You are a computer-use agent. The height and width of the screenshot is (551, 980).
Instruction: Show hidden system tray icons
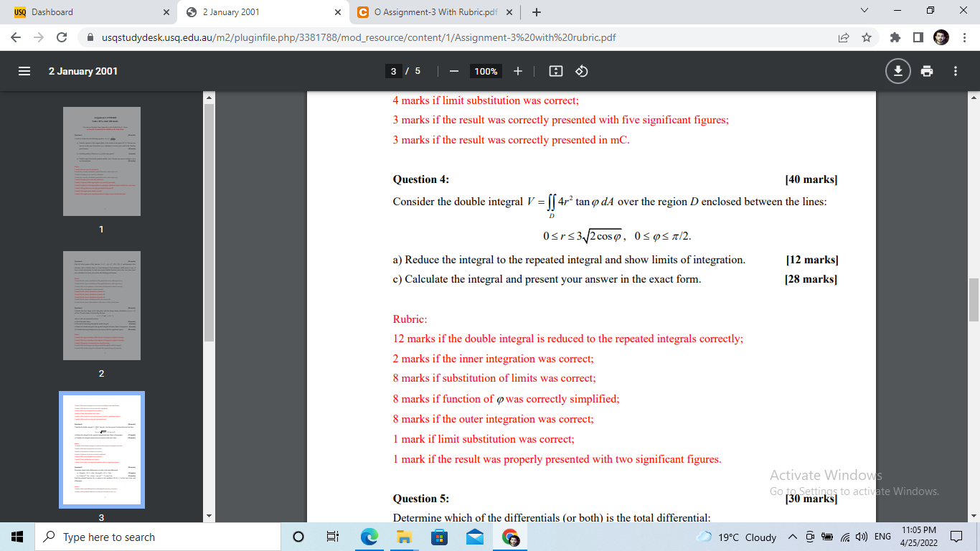tap(793, 537)
